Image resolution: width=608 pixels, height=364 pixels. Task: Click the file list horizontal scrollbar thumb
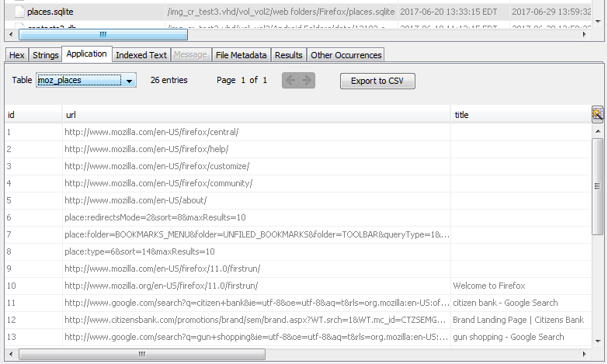point(103,34)
